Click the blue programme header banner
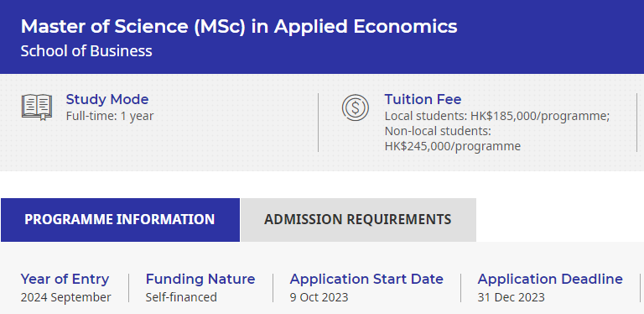The height and width of the screenshot is (314, 644). click(x=322, y=37)
